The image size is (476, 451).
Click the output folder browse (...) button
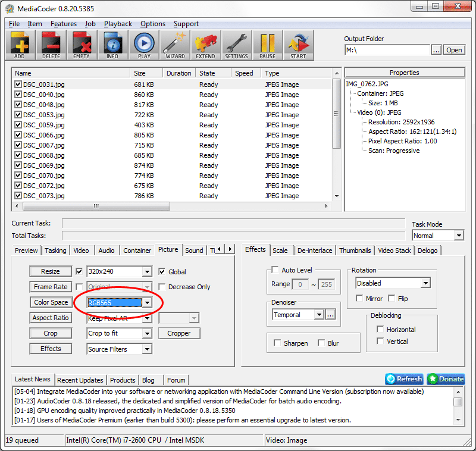[x=436, y=50]
